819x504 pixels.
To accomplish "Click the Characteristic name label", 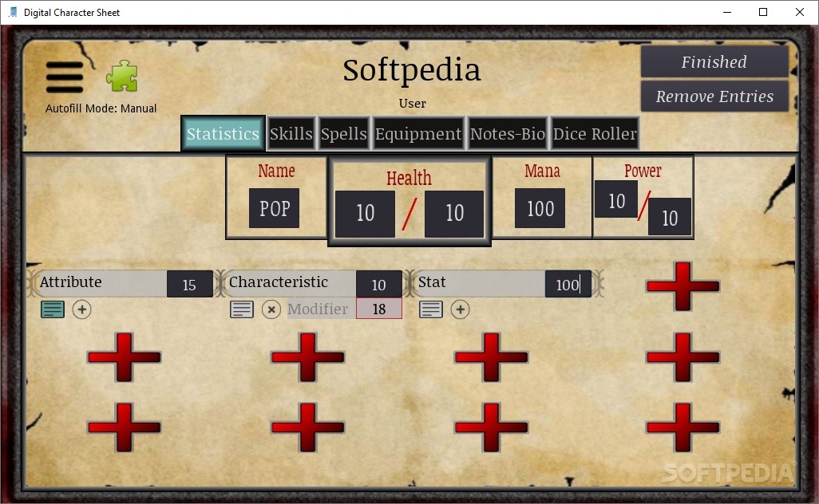I will tap(279, 282).
